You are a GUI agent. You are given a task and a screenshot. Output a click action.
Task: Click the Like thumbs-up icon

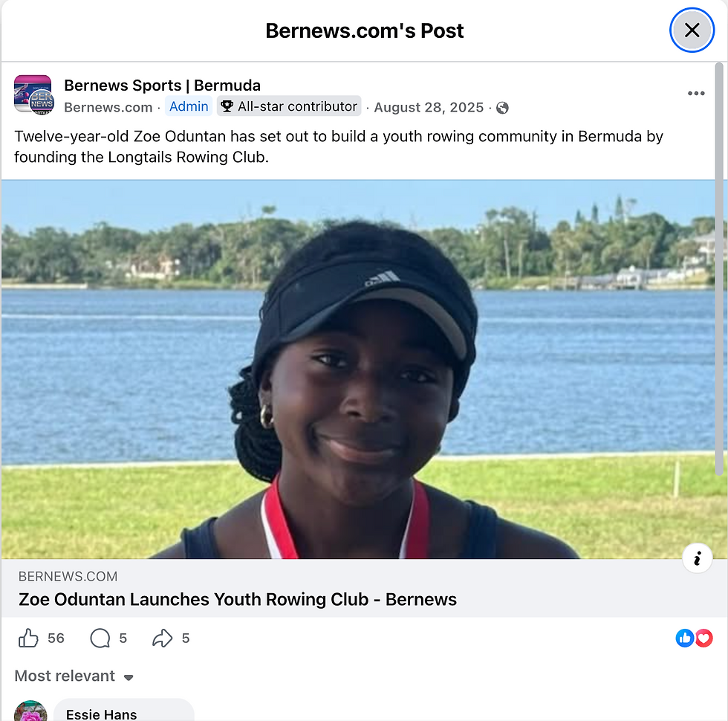click(28, 638)
